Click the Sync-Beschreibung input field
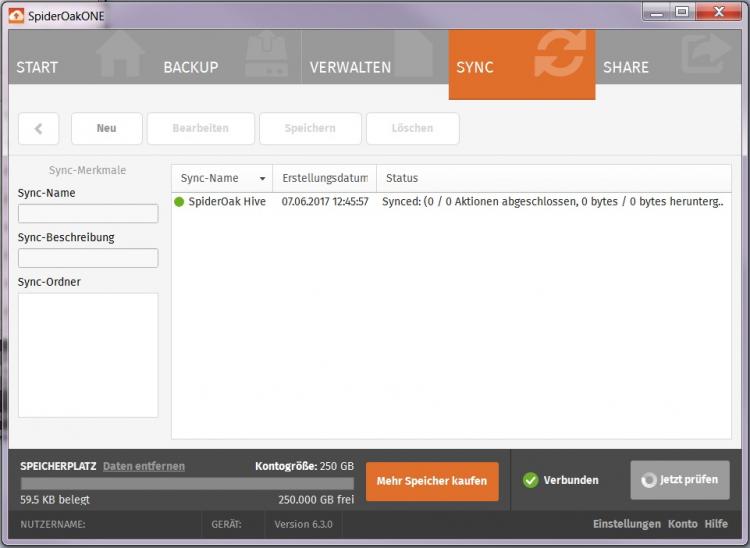Screen dimensions: 750x548 click(x=88, y=258)
